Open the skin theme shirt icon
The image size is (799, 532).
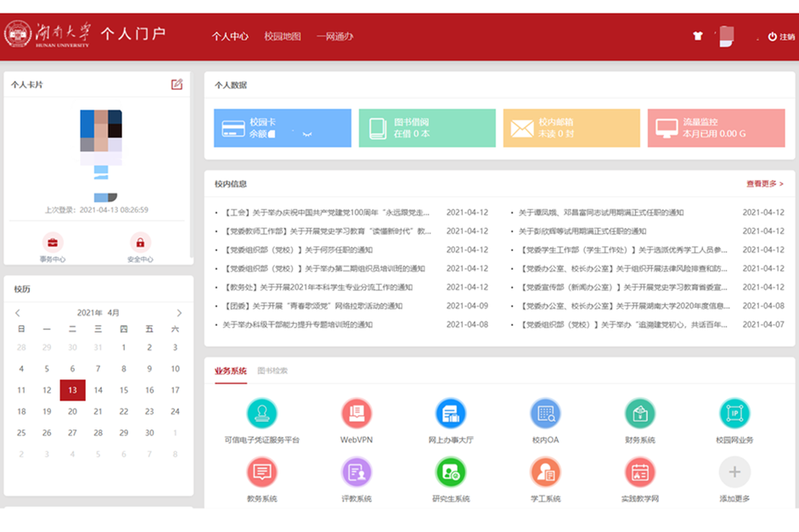tap(698, 36)
